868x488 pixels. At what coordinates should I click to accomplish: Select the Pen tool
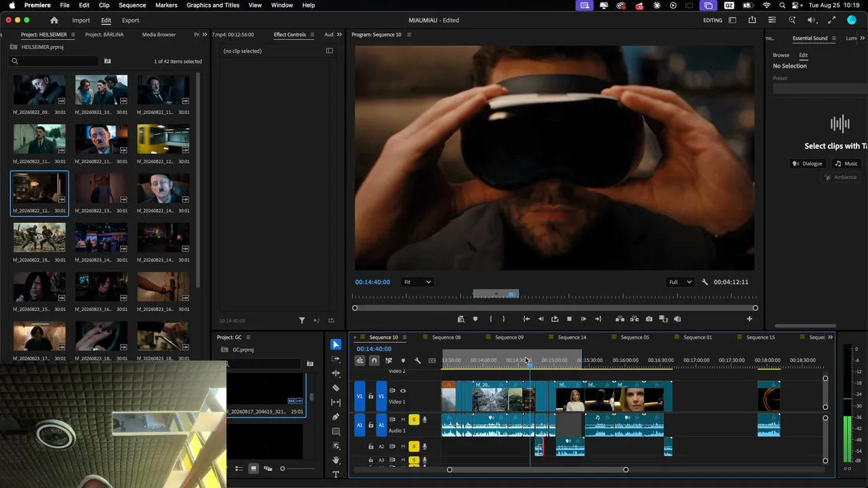(x=336, y=417)
